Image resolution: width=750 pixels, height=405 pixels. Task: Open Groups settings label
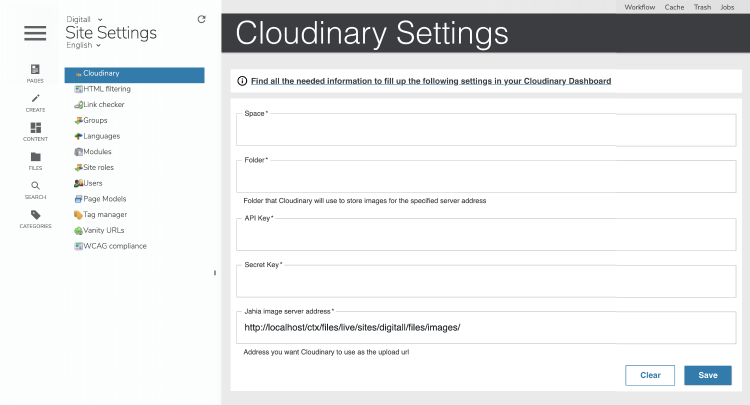click(x=95, y=120)
